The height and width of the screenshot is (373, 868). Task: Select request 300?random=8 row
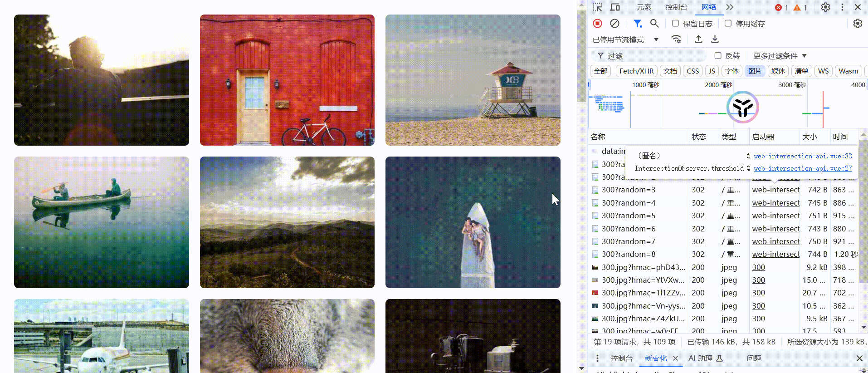[x=724, y=254]
